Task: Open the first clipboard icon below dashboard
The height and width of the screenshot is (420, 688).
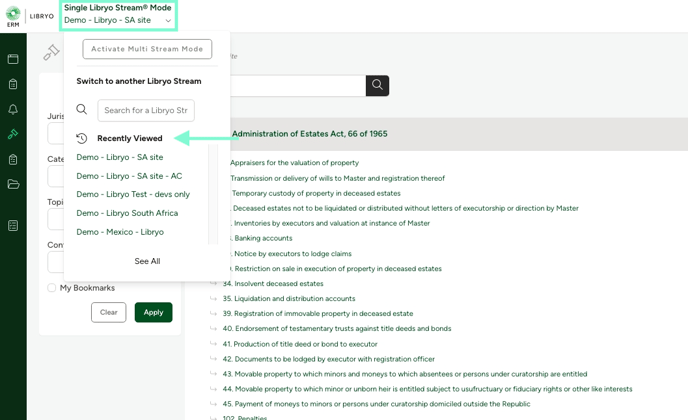Action: tap(13, 84)
